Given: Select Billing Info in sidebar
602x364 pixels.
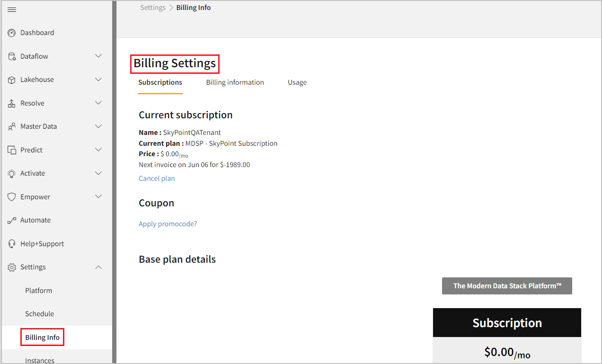Looking at the screenshot, I should (x=43, y=337).
